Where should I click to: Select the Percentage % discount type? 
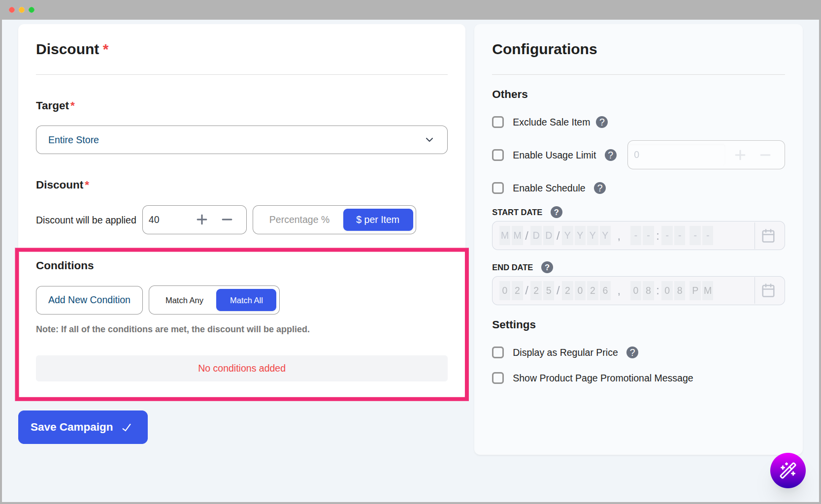coord(298,220)
